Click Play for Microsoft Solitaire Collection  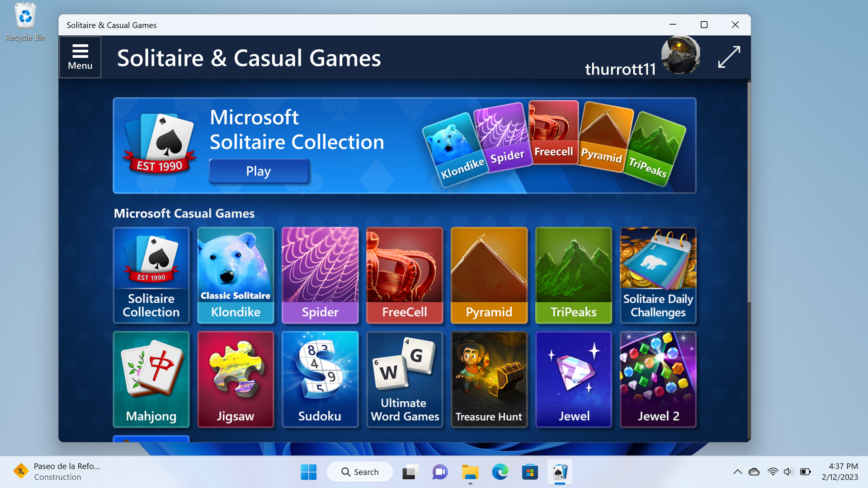tap(259, 171)
